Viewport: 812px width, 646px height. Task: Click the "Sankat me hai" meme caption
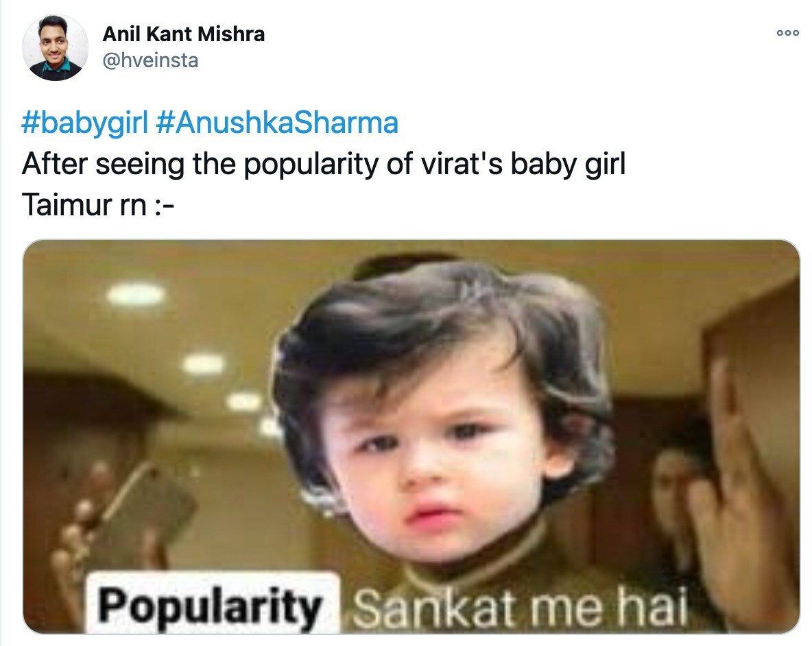coord(520,607)
